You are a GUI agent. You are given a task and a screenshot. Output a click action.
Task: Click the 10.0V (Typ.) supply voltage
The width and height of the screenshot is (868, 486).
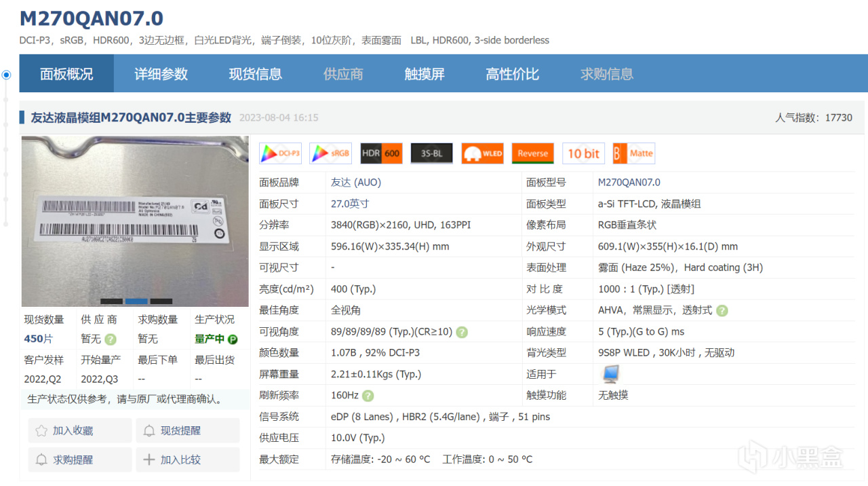357,438
